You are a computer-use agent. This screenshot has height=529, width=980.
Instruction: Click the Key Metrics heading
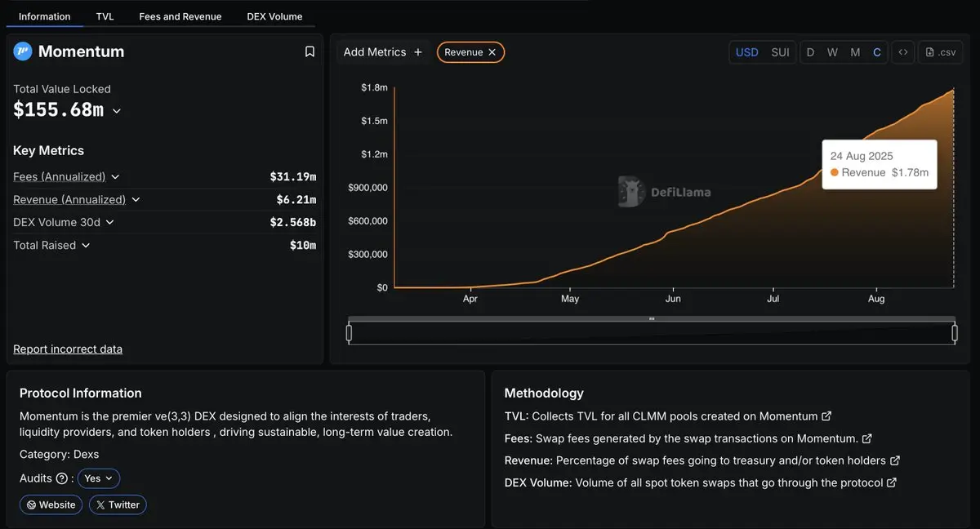(48, 150)
